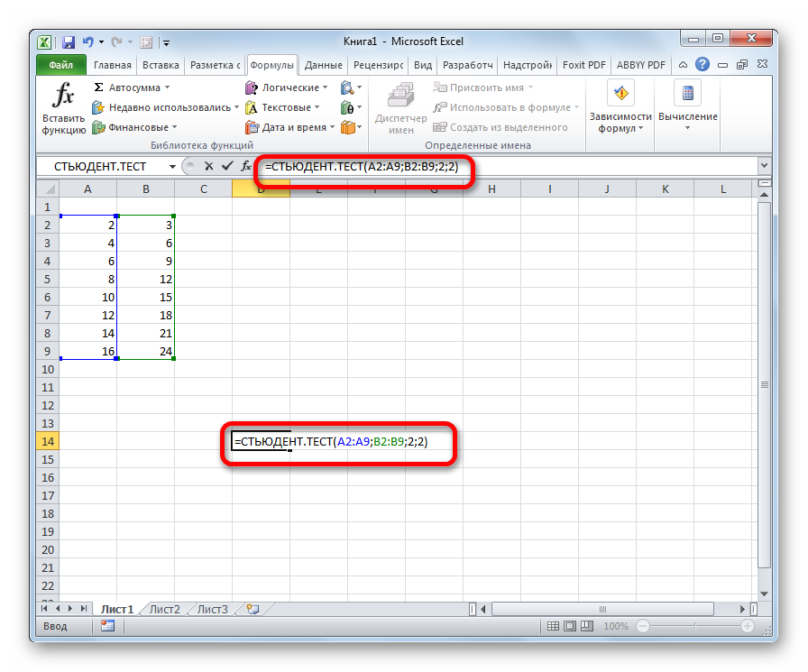Click vertical scrollbar down arrow
Screen dimensions: 808x672
764,594
